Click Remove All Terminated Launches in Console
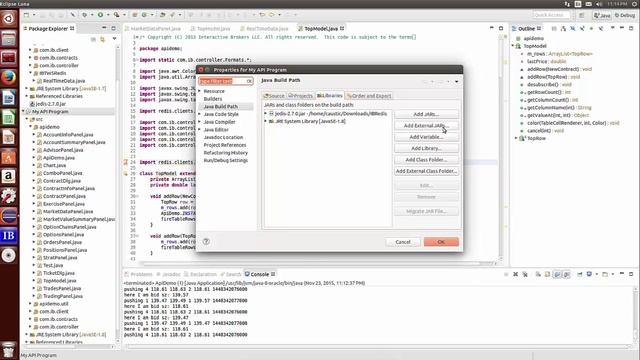 [x=525, y=274]
